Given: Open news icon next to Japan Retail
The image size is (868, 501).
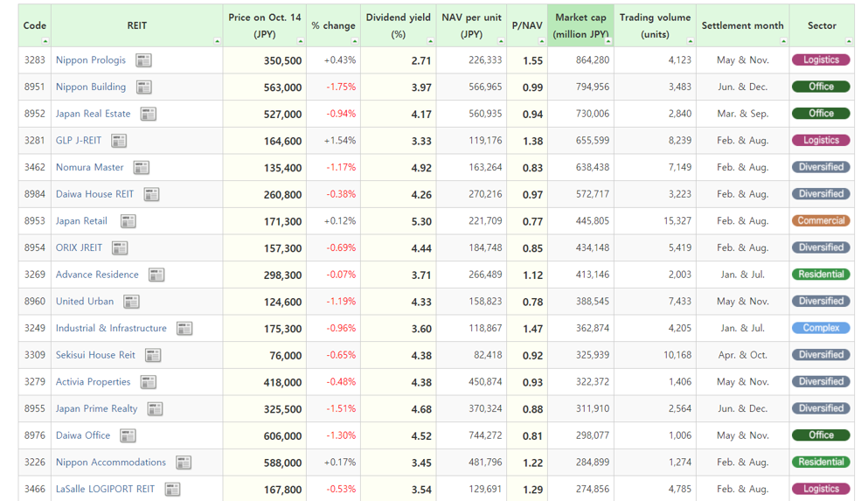Looking at the screenshot, I should coord(128,221).
